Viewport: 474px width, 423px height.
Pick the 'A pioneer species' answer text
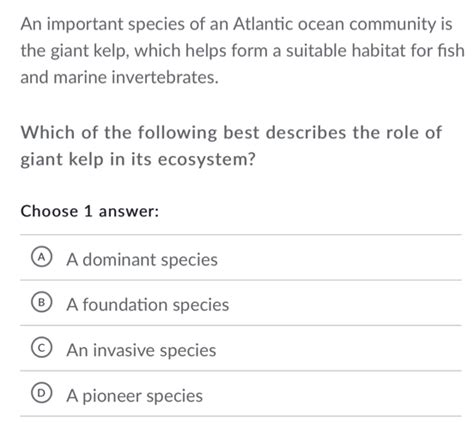click(x=134, y=396)
